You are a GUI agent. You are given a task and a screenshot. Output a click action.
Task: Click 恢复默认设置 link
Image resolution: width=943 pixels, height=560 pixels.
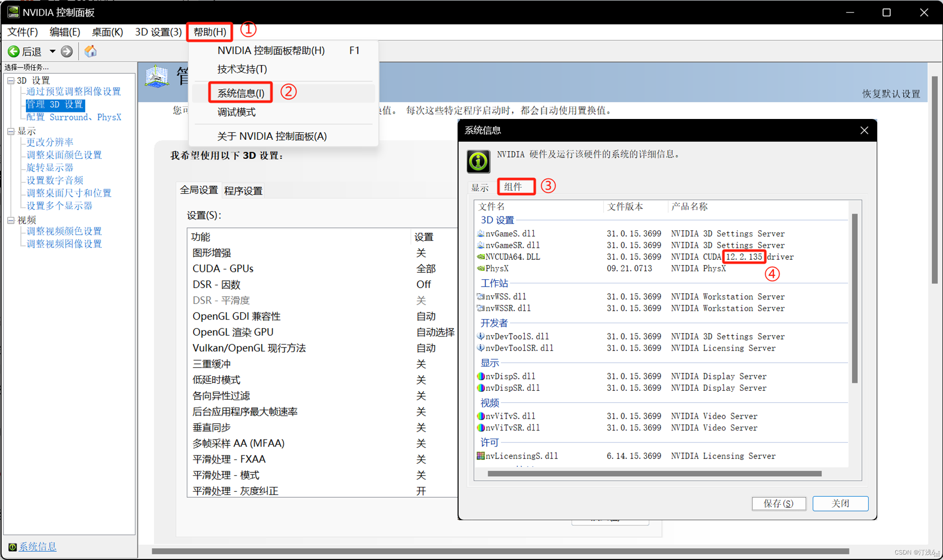[x=891, y=94]
